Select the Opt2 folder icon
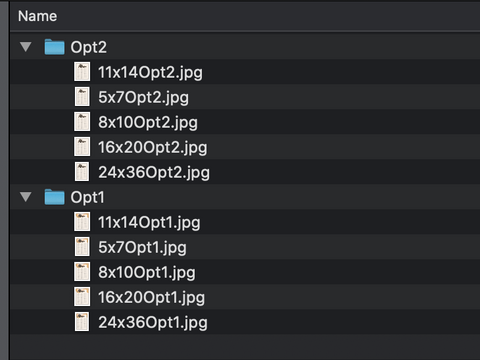Image resolution: width=480 pixels, height=360 pixels. [x=54, y=47]
